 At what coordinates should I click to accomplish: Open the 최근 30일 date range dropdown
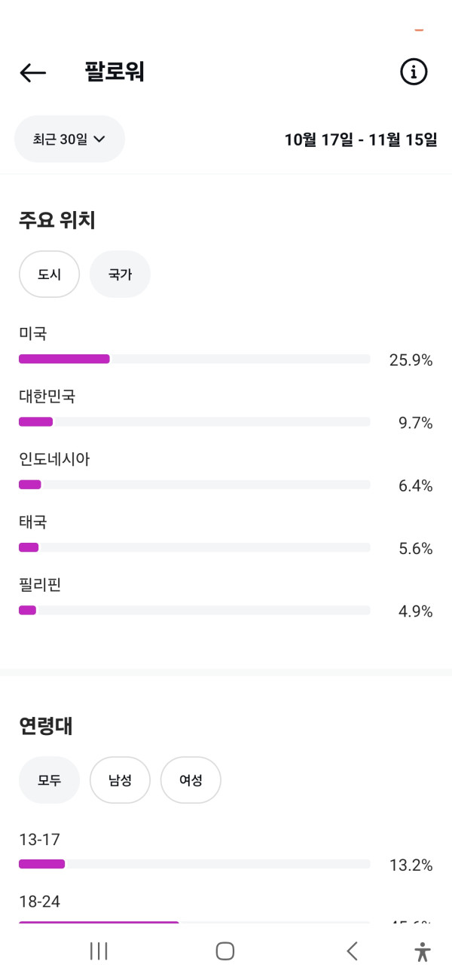pyautogui.click(x=69, y=139)
